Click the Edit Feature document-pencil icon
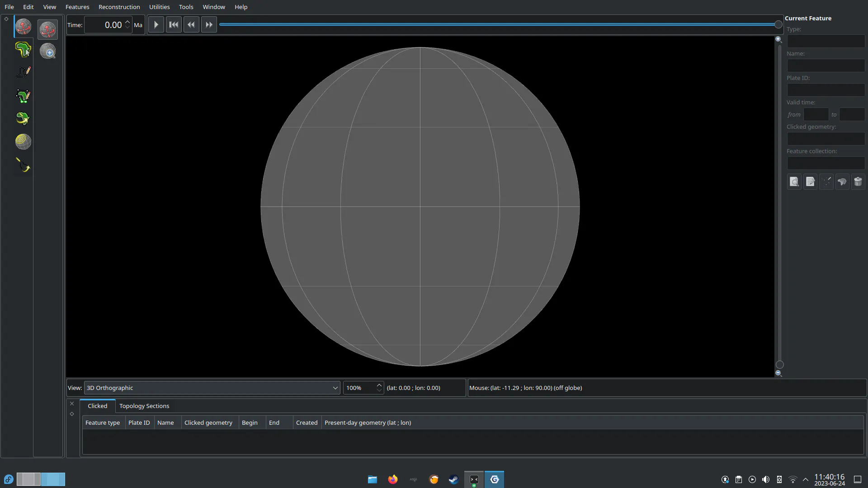The height and width of the screenshot is (488, 868). [x=810, y=182]
